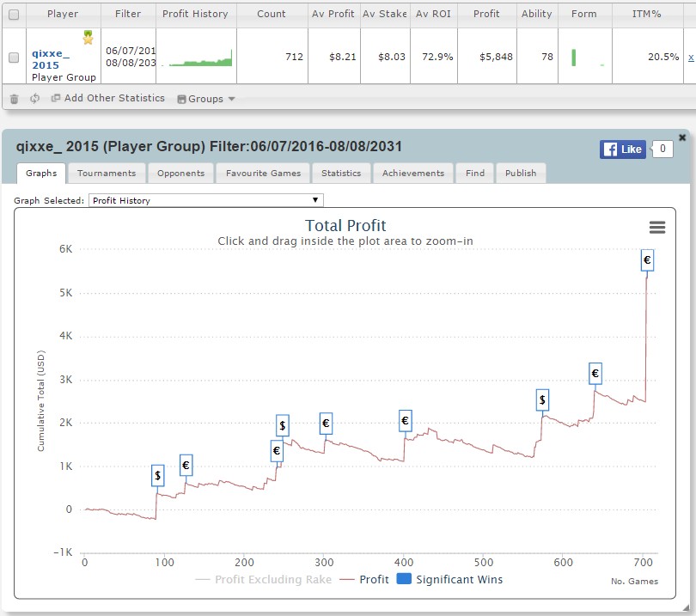
Task: Close the player details panel
Action: point(682,137)
